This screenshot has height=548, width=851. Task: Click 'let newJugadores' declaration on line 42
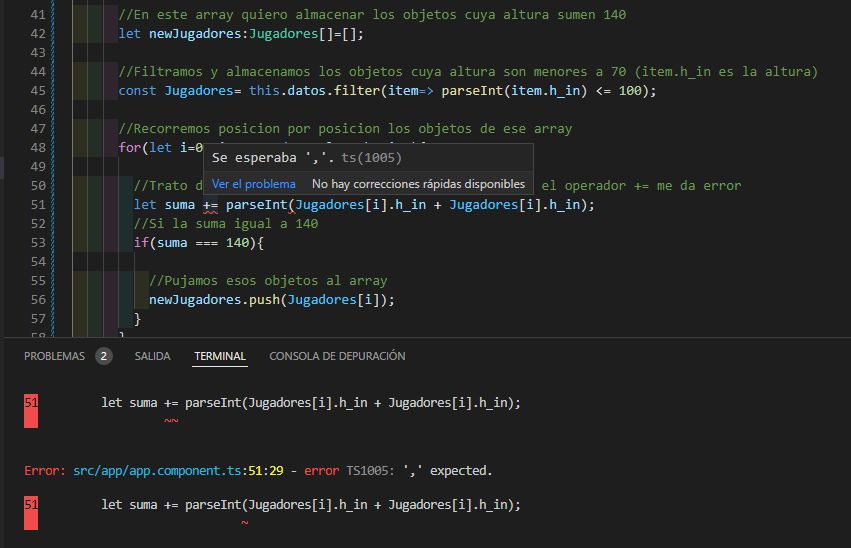180,34
